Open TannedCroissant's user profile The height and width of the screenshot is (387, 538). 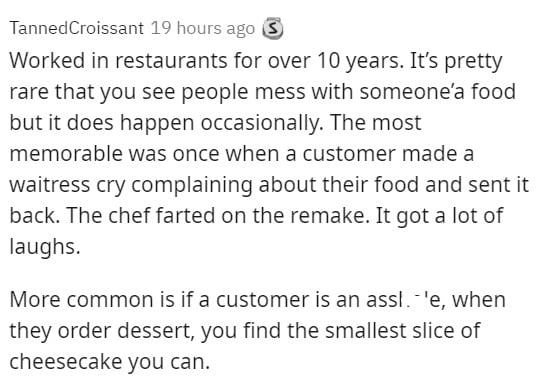77,28
